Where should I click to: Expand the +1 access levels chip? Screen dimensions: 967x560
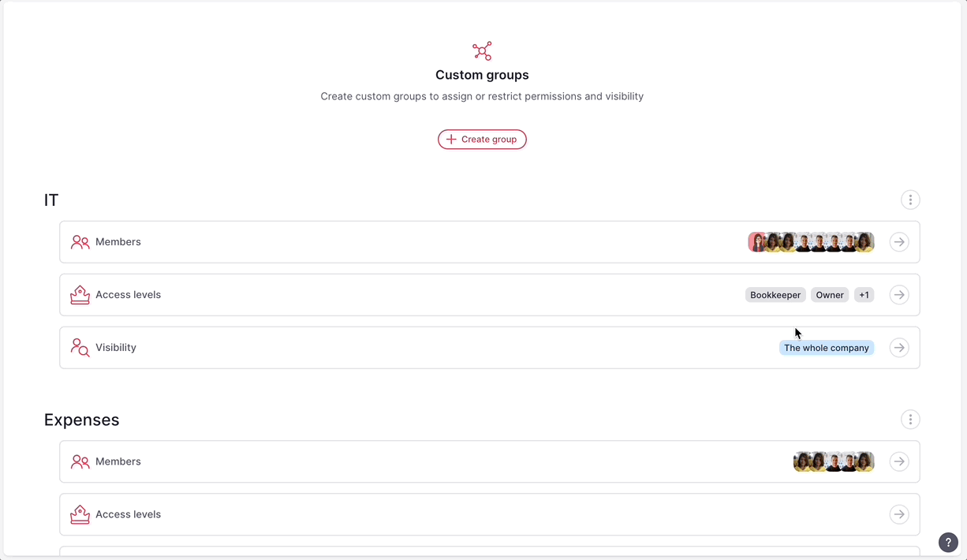[864, 294]
